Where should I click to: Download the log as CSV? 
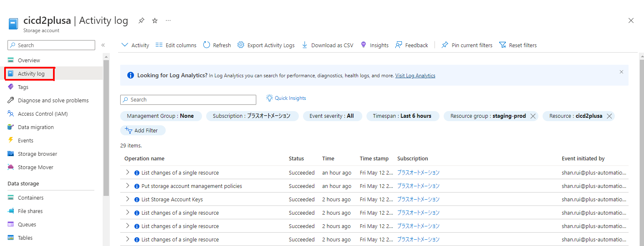click(327, 45)
